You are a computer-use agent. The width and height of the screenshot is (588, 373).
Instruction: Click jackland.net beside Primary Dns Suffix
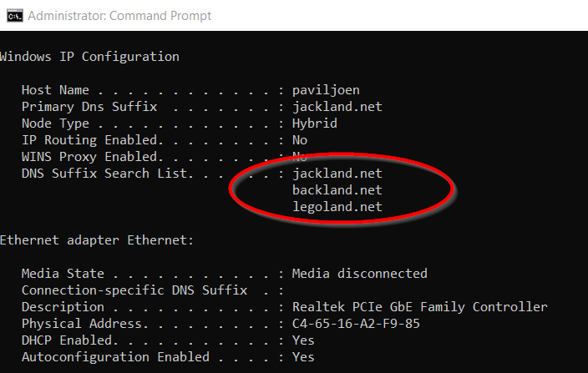(337, 107)
